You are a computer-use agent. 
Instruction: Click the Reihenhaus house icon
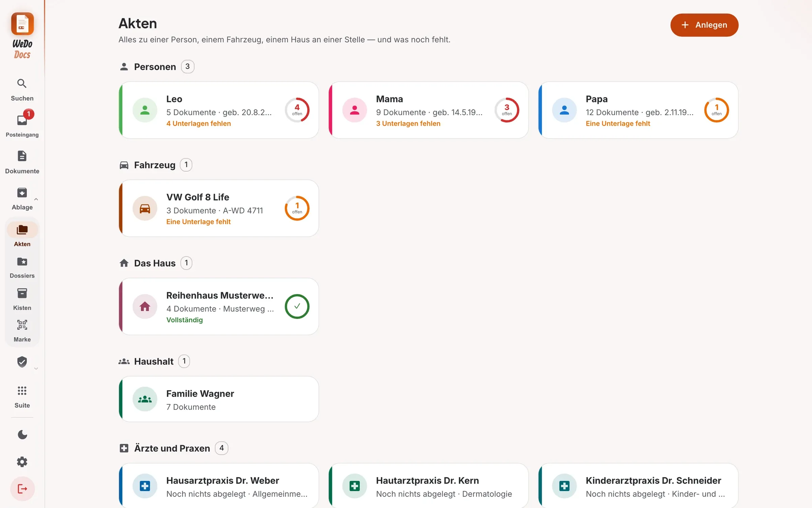click(145, 306)
